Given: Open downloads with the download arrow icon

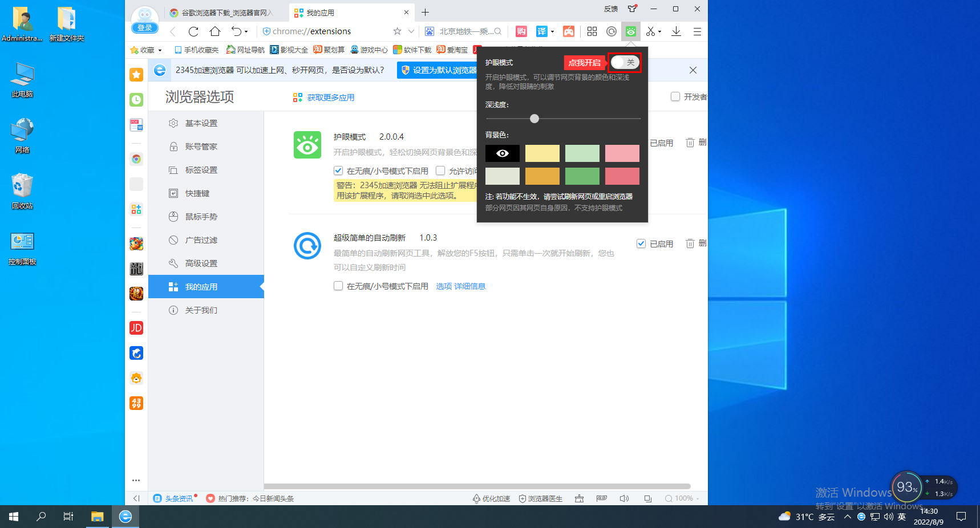Looking at the screenshot, I should (x=676, y=31).
